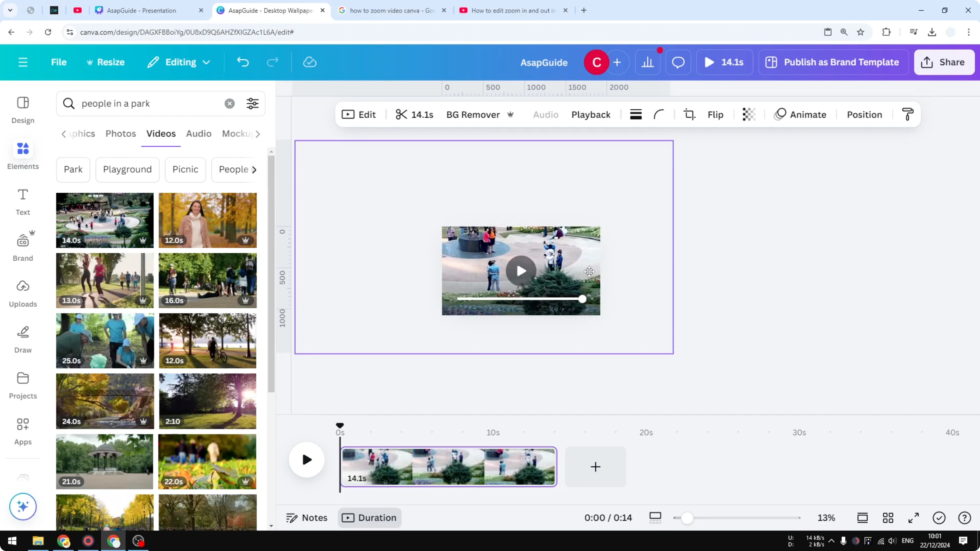This screenshot has width=980, height=551.
Task: Open the Uploads panel
Action: tap(22, 293)
